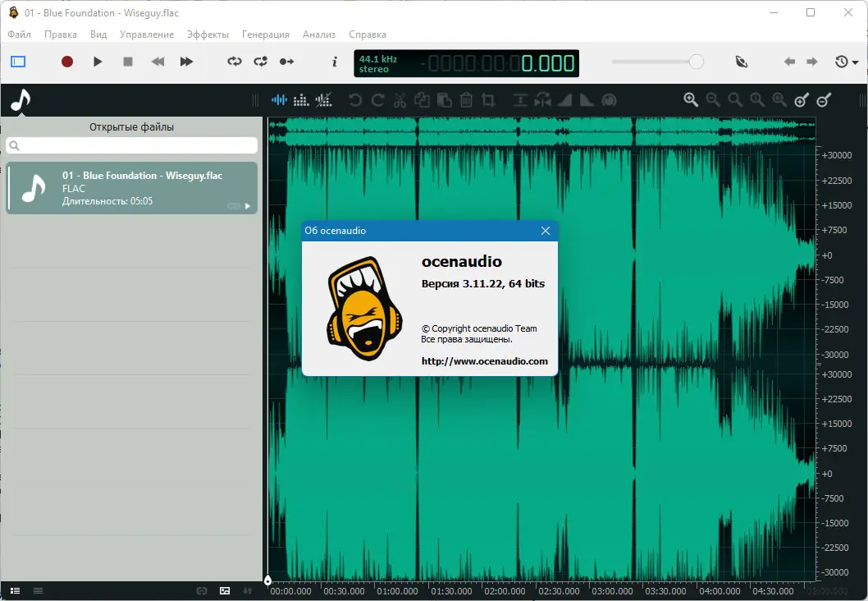
Task: Click the Delete trash icon
Action: point(466,100)
